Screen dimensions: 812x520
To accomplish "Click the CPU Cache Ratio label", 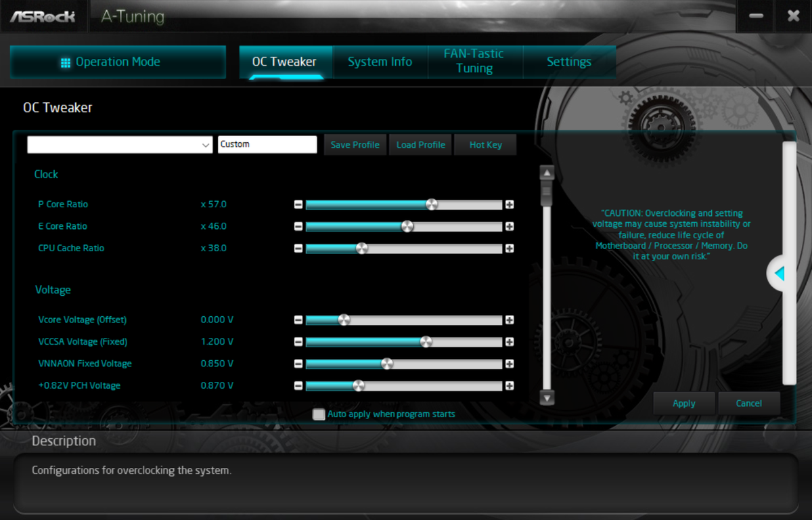I will point(71,248).
